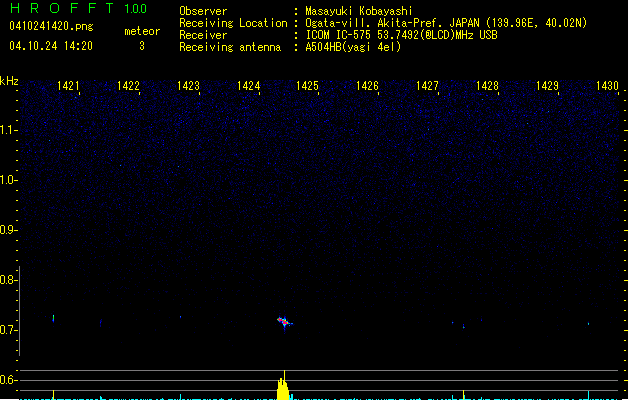Select the 1.0 frequency axis label

point(9,180)
